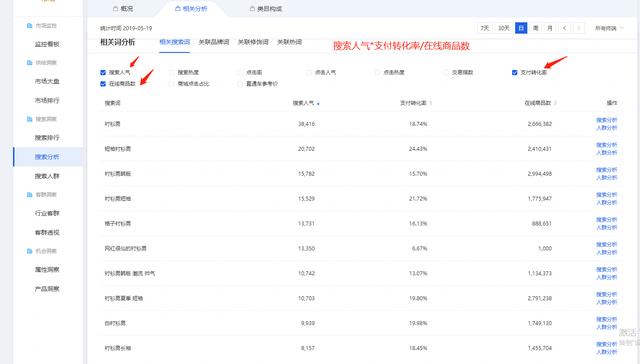This screenshot has width=640, height=364.
Task: Open the 类目构成 tab
Action: (266, 9)
